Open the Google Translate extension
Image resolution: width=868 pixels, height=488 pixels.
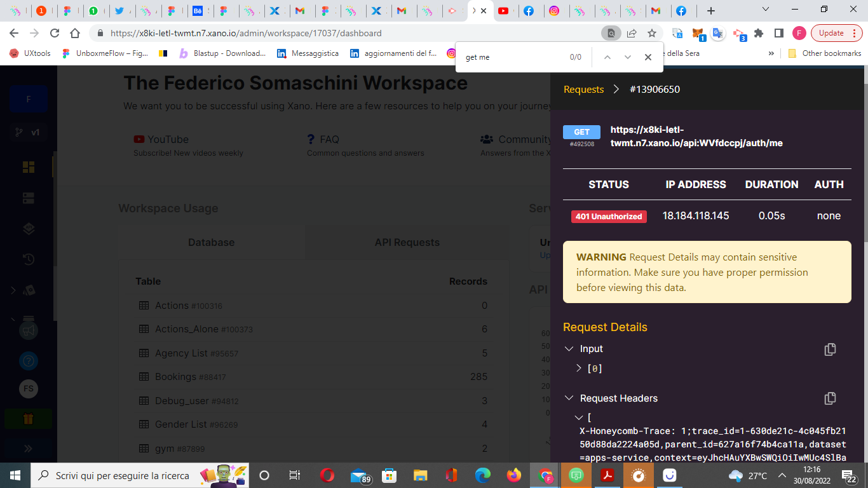click(x=718, y=33)
